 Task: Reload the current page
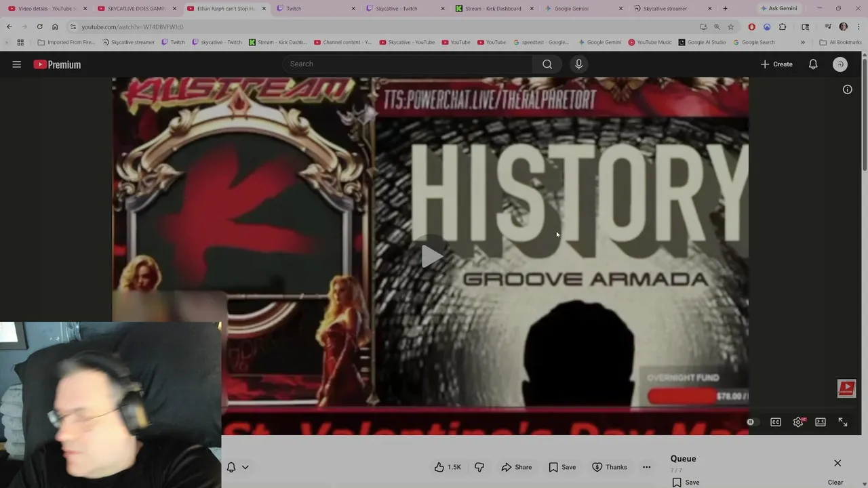pyautogui.click(x=39, y=27)
